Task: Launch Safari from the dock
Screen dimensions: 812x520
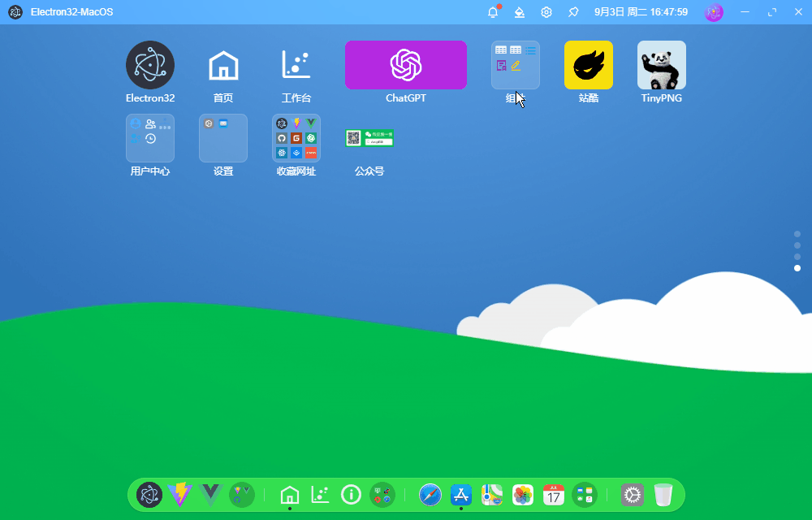Action: point(430,495)
